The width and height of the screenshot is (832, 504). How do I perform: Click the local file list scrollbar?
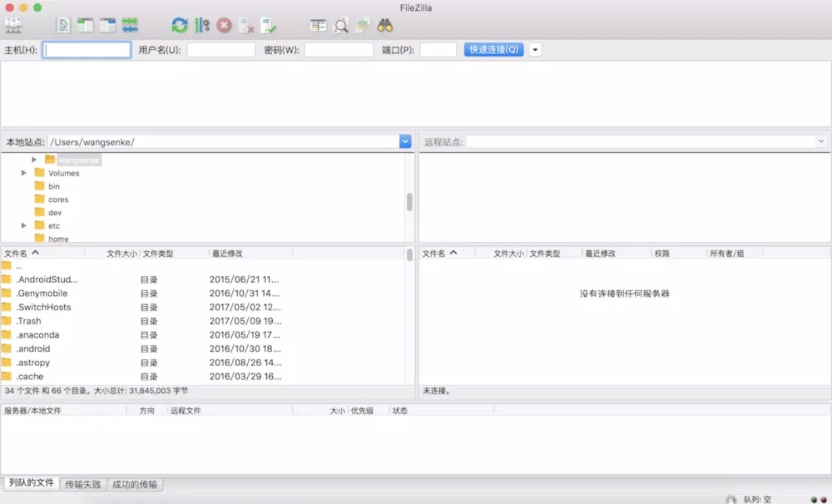click(409, 256)
